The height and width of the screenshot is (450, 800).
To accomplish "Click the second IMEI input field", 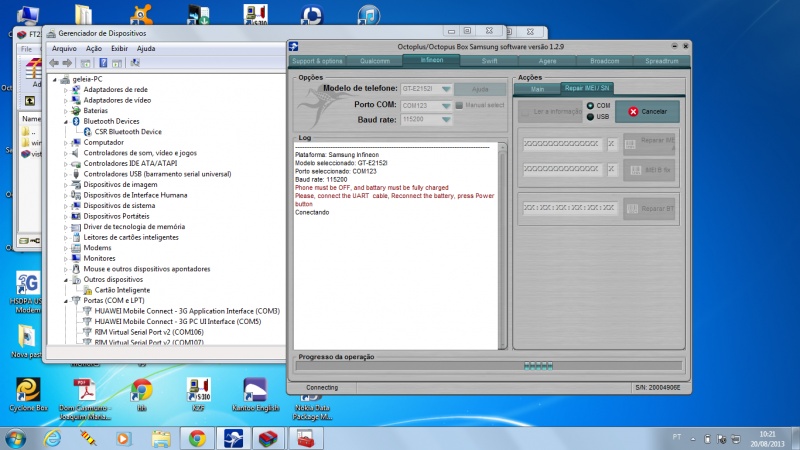I will click(x=561, y=168).
